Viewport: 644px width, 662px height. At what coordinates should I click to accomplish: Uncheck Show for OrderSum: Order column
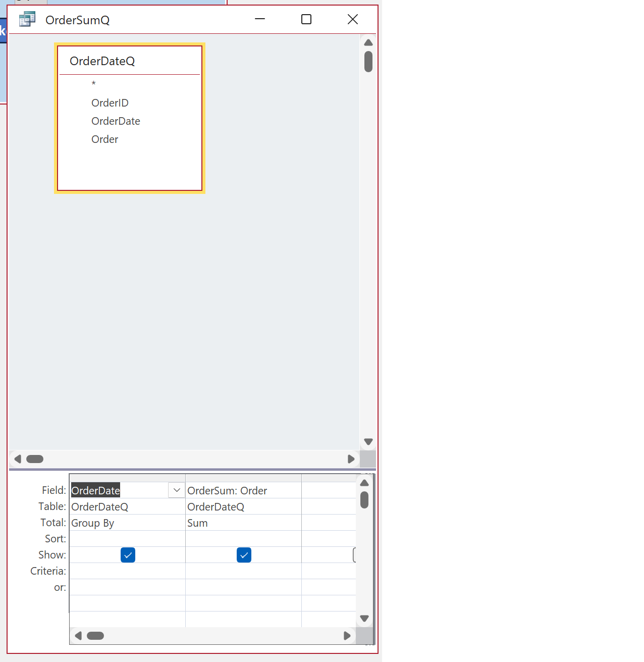pyautogui.click(x=244, y=554)
